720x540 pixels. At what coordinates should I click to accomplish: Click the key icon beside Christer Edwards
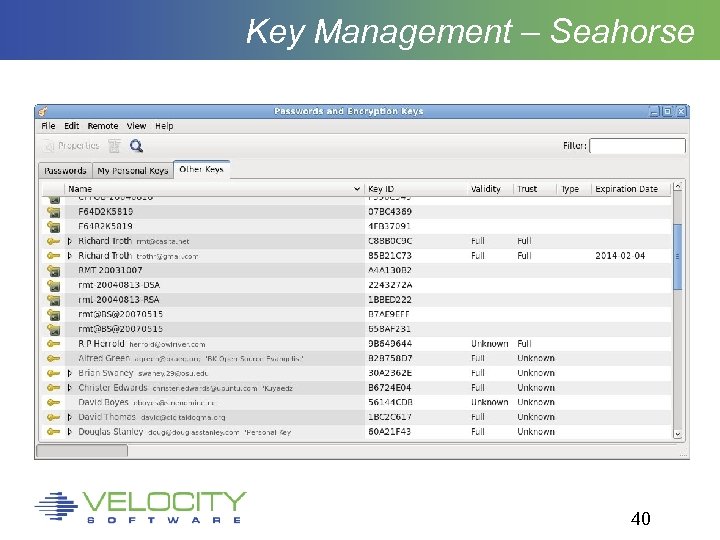pos(53,388)
